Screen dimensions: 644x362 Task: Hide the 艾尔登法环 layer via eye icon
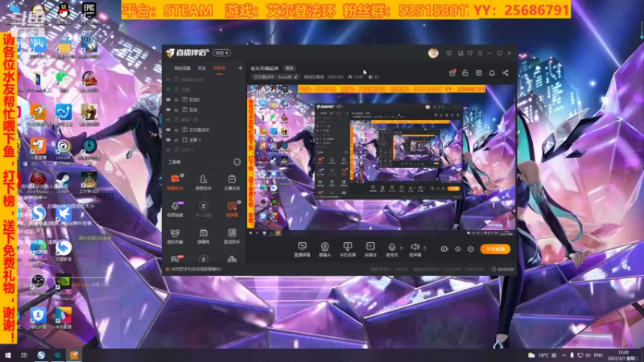(168, 130)
